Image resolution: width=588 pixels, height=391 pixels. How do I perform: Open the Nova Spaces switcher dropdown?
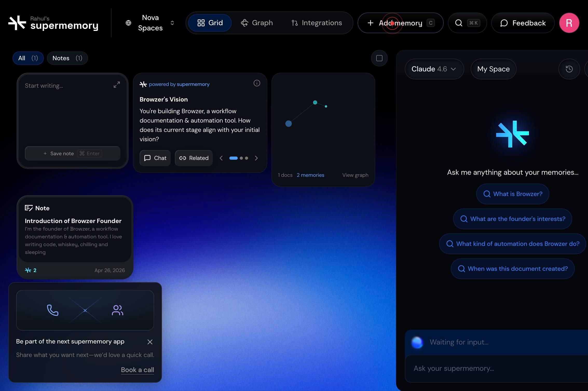point(150,23)
